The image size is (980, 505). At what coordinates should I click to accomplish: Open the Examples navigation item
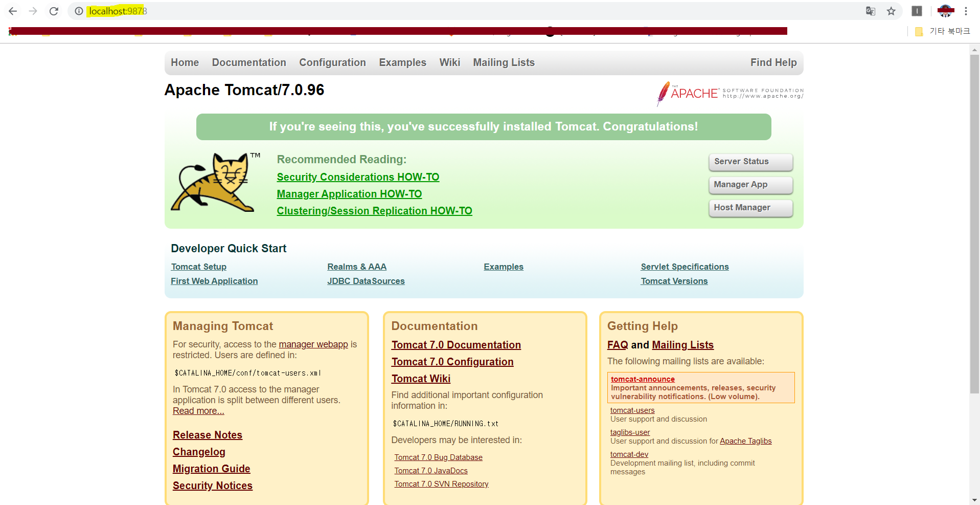[x=402, y=62]
